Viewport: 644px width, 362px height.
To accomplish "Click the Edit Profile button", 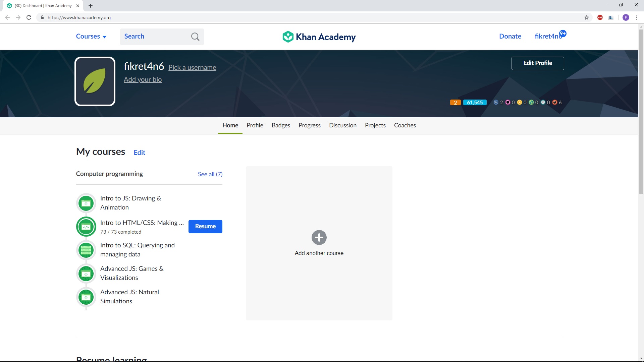I will 538,63.
